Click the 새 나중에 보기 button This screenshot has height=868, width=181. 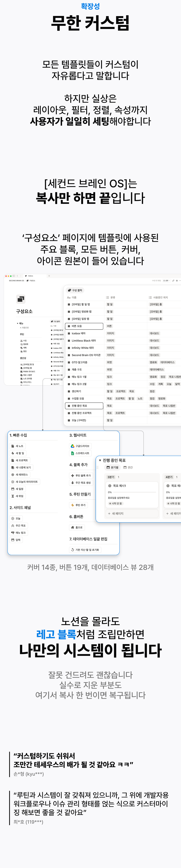tap(21, 468)
